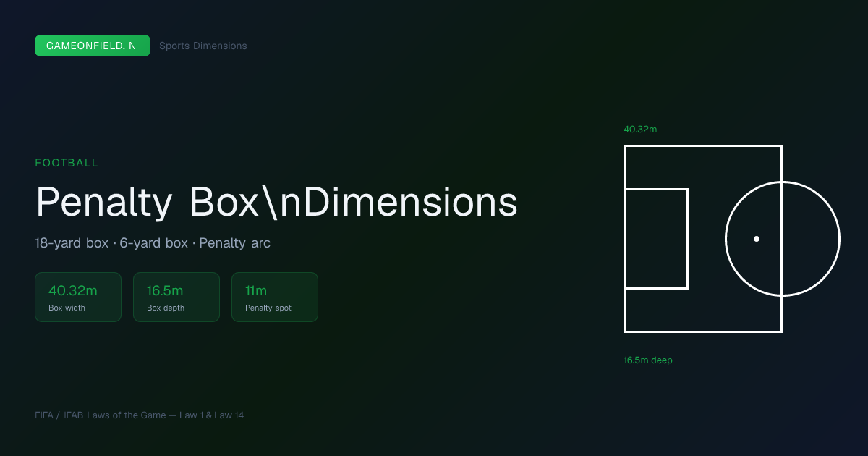Open the 40.32m Box width card
868x456 pixels.
[x=78, y=297]
